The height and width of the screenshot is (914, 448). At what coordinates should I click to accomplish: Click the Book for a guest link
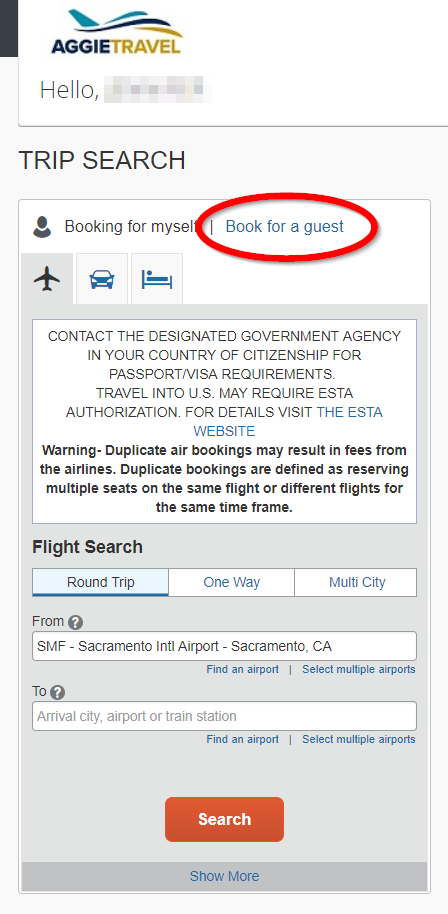point(285,226)
